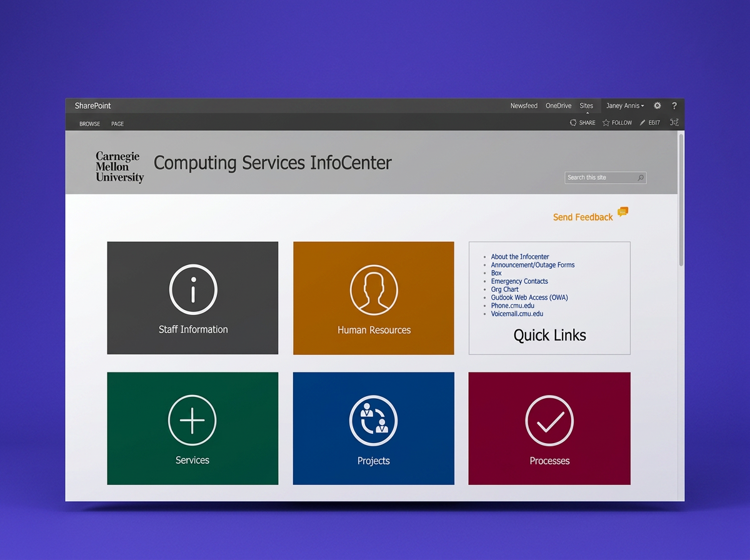Open Outlook Web Access (OWA) link
Screen dimensions: 750x560
(529, 297)
